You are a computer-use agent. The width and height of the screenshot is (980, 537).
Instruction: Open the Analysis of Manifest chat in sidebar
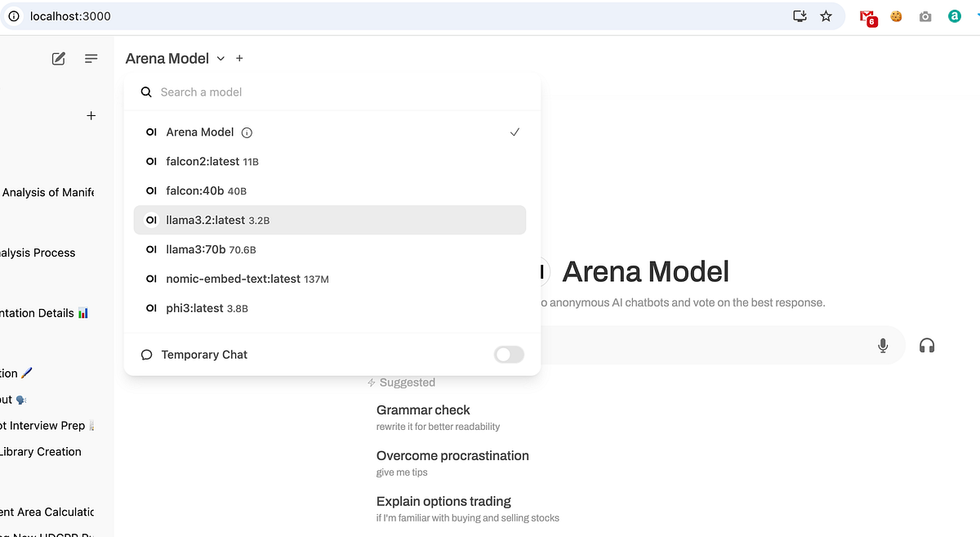click(49, 192)
